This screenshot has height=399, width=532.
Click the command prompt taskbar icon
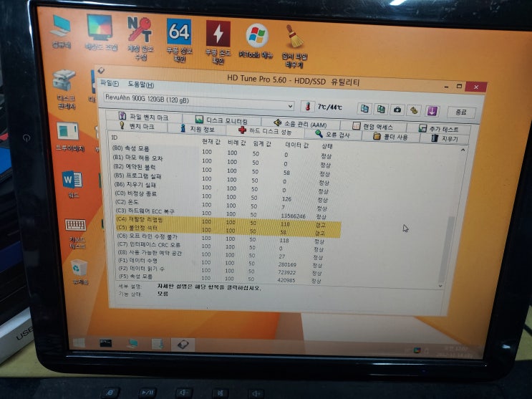pyautogui.click(x=105, y=343)
